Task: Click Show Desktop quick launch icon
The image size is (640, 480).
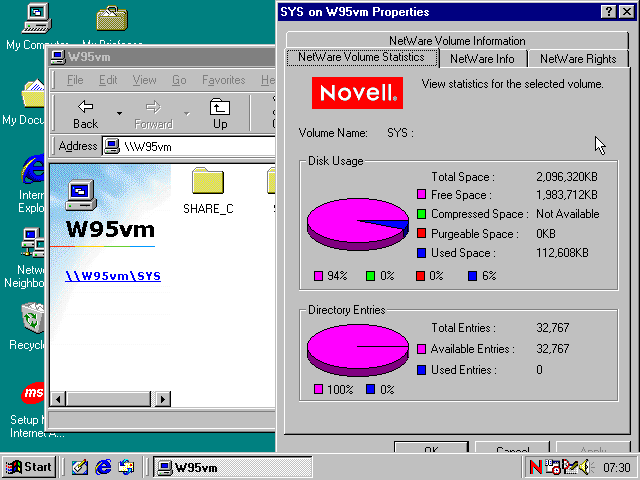Action: point(80,467)
